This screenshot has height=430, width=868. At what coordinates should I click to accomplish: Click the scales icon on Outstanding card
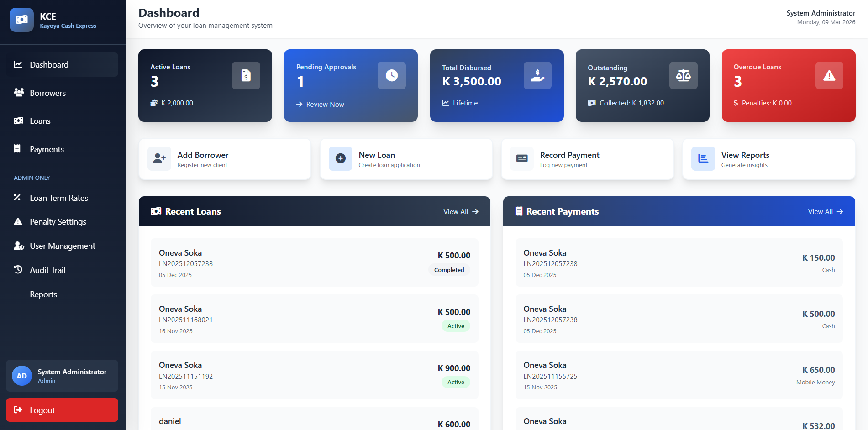[683, 75]
